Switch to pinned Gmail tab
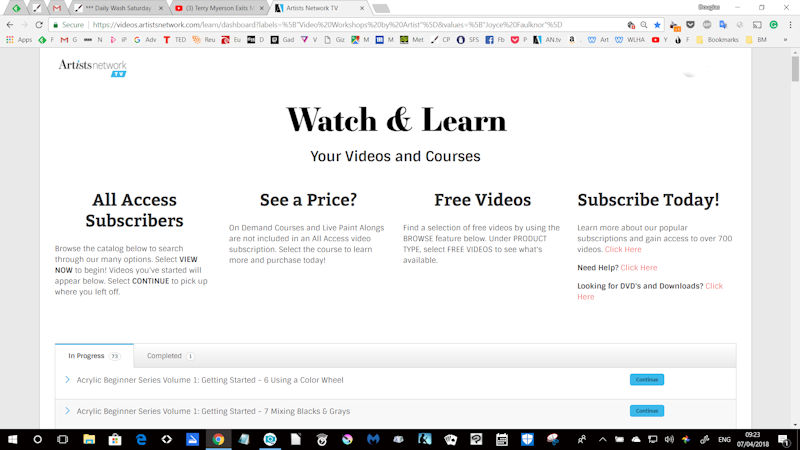The width and height of the screenshot is (800, 450). [x=57, y=8]
